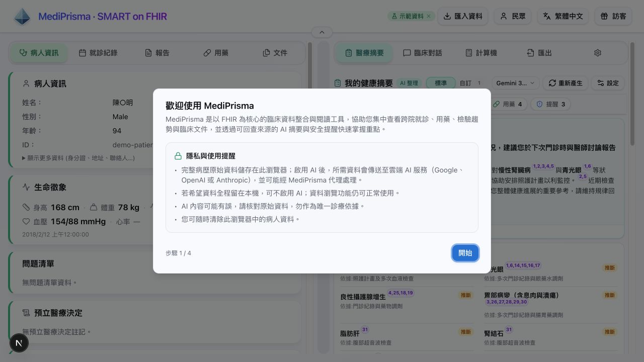Image resolution: width=644 pixels, height=362 pixels.
Task: Open the 訪客 account menu
Action: (x=613, y=16)
